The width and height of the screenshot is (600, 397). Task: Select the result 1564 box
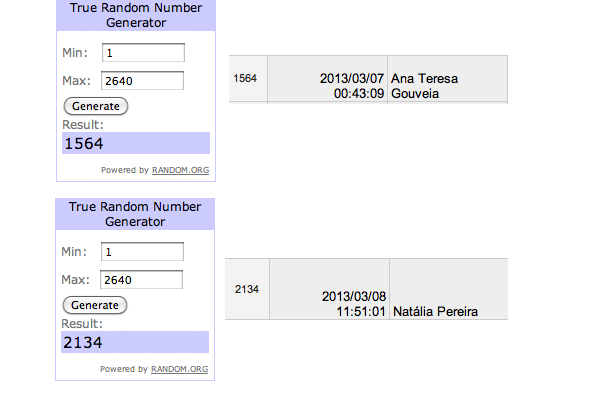(136, 143)
